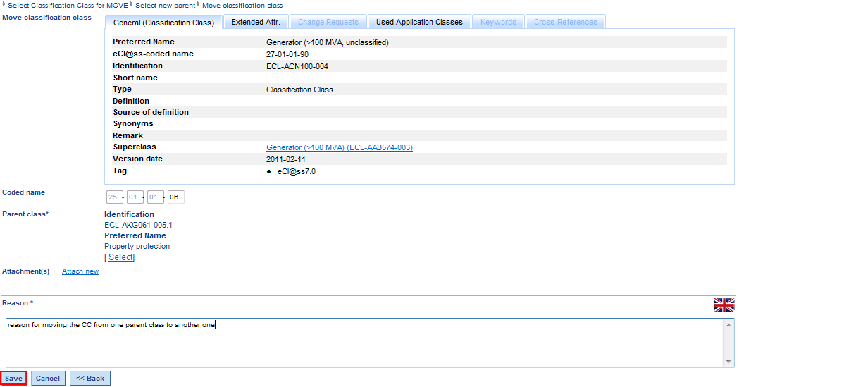
Task: Click the first coded name field 25
Action: click(x=113, y=197)
